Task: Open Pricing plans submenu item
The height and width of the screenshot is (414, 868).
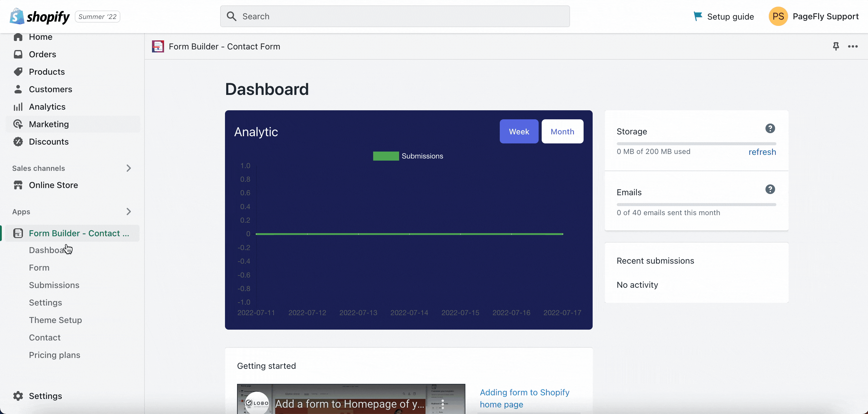Action: (55, 355)
